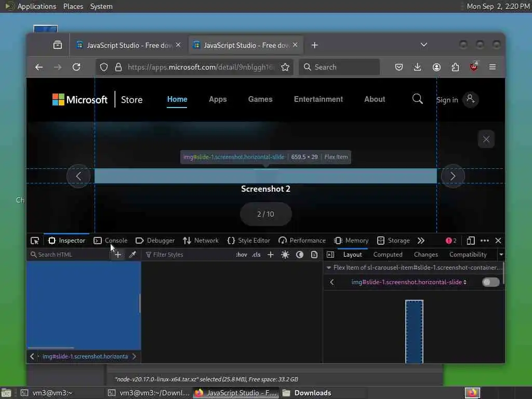Open the Style Editor tab
This screenshot has height=399, width=532.
(249, 241)
